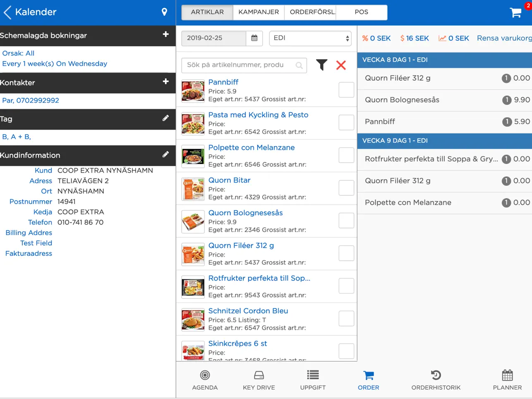Check the Polpette con Melanzane article checkbox

(x=346, y=155)
